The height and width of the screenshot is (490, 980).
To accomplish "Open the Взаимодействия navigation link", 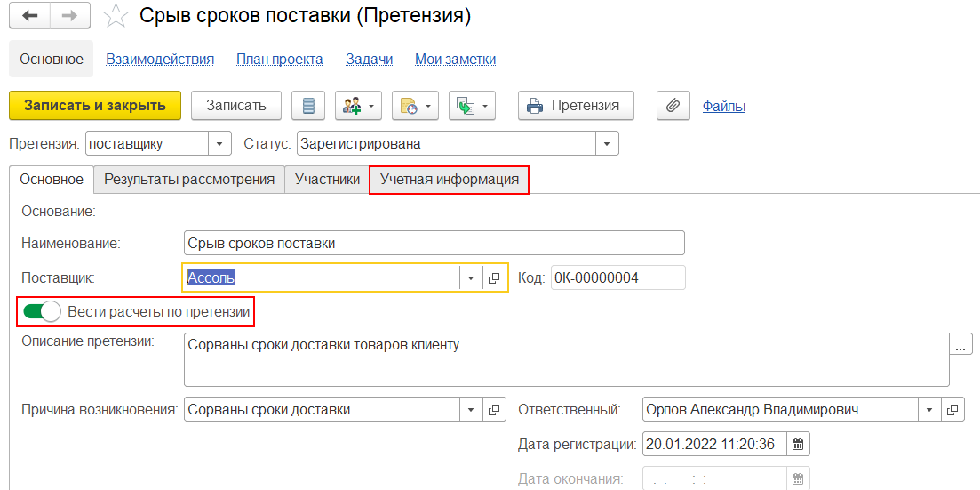I will pos(160,60).
